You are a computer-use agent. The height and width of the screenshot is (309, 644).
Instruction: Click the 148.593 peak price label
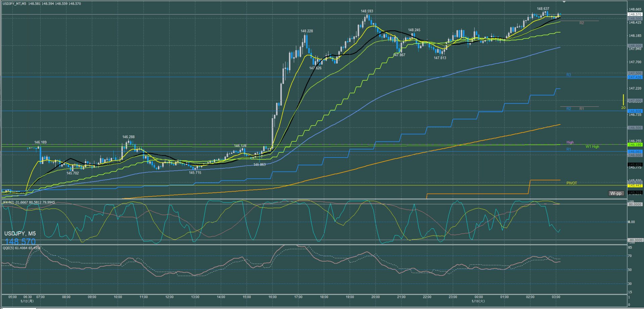pos(367,11)
